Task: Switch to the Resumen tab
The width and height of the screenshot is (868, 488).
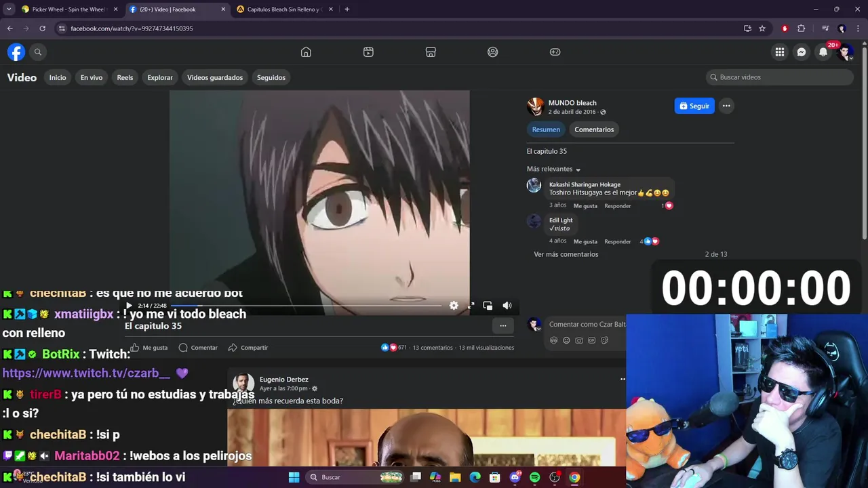Action: [546, 129]
